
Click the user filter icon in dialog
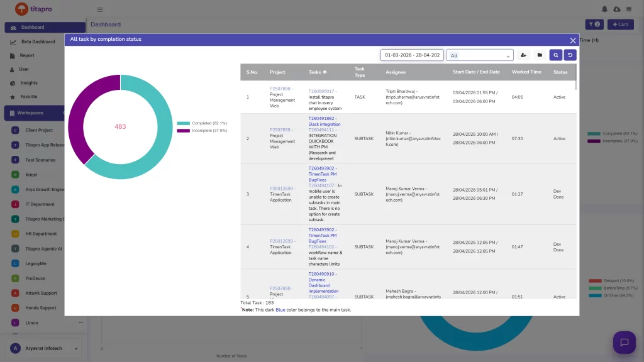tap(523, 55)
